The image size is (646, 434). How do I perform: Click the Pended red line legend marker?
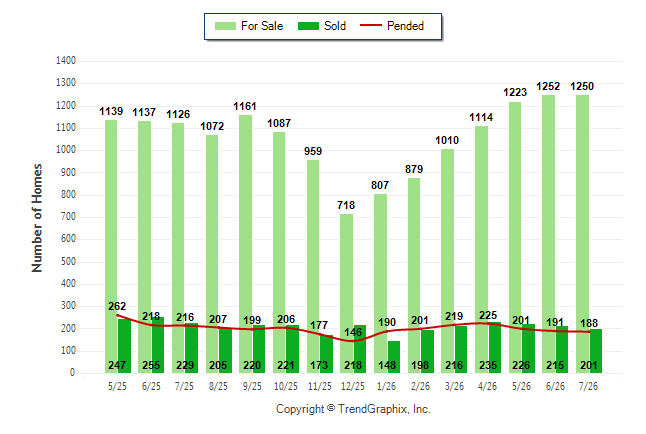point(371,25)
